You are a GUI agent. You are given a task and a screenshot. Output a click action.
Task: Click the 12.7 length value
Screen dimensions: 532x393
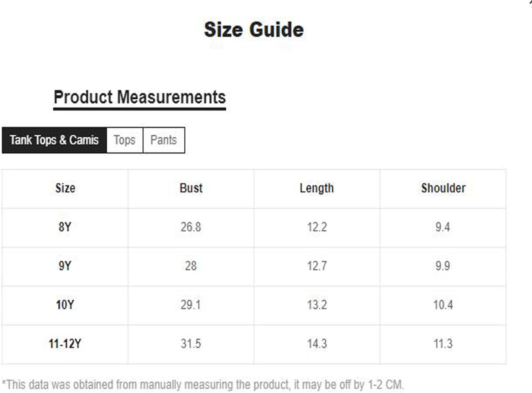(317, 266)
